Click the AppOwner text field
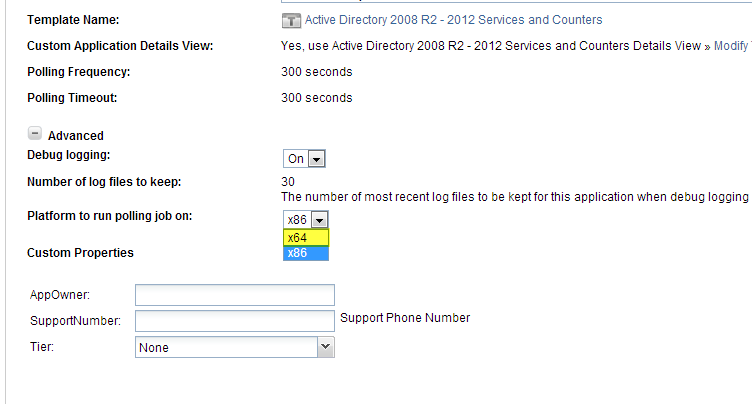Screen dimensions: 752x404 coord(235,295)
